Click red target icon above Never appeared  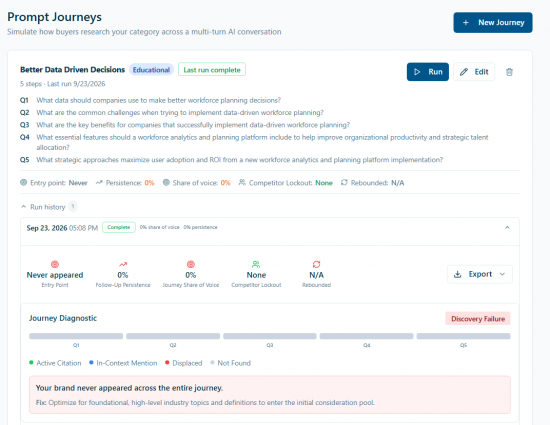[x=55, y=264]
